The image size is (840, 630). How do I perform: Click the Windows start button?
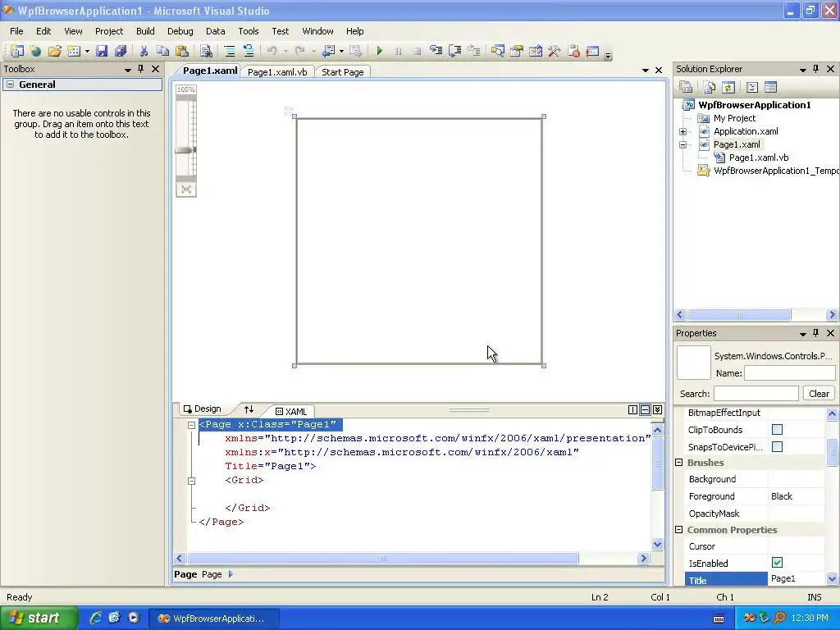click(x=39, y=618)
